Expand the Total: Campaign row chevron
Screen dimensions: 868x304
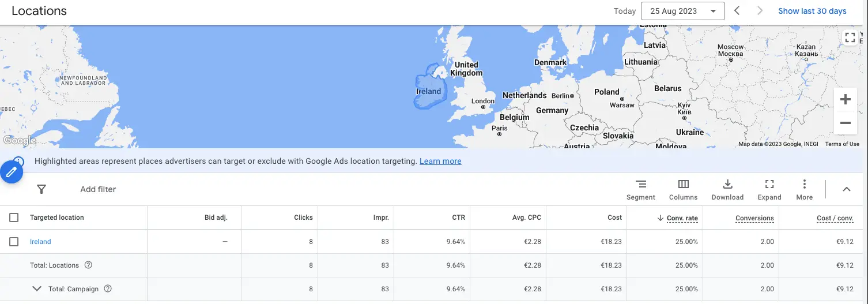click(37, 288)
